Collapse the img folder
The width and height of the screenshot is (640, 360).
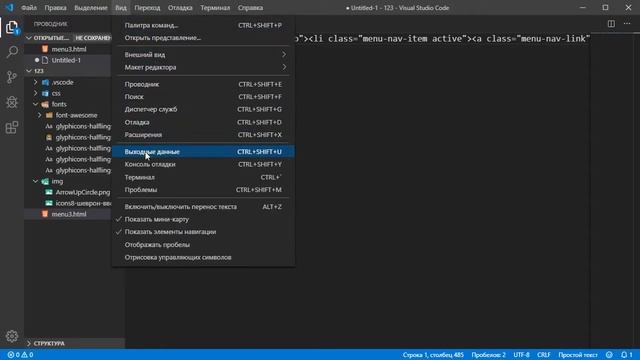point(36,181)
